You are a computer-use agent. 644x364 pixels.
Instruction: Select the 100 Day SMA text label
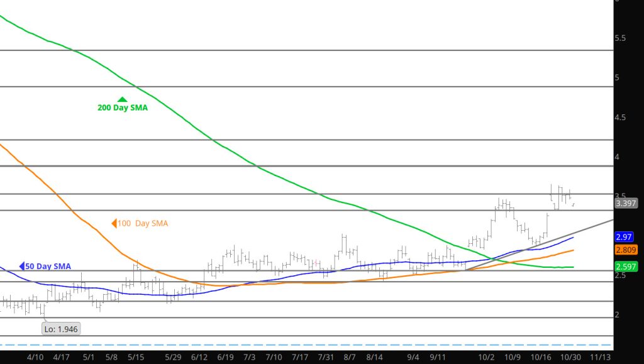(x=144, y=223)
